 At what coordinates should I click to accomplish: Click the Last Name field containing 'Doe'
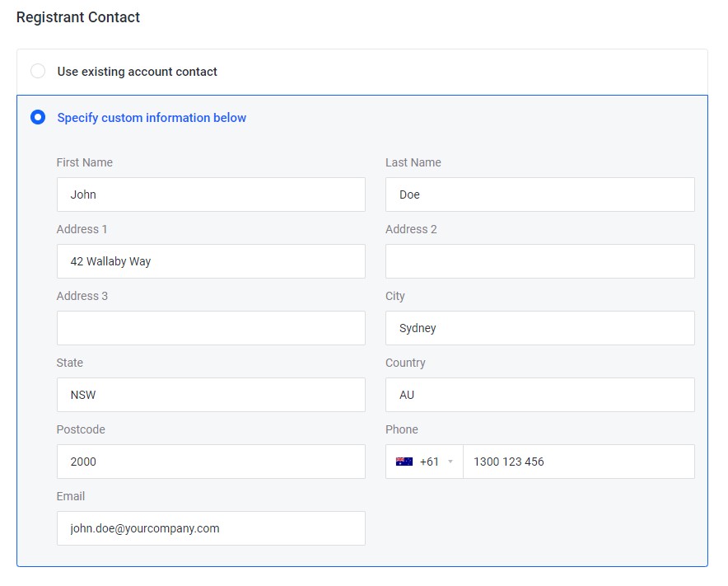(539, 195)
